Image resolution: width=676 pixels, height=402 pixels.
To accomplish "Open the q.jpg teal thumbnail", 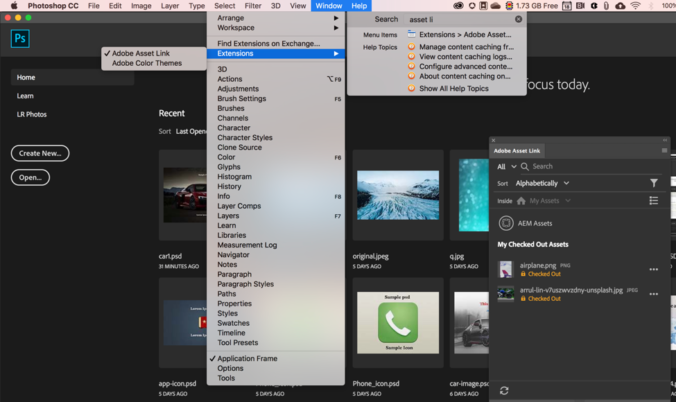I will point(474,195).
